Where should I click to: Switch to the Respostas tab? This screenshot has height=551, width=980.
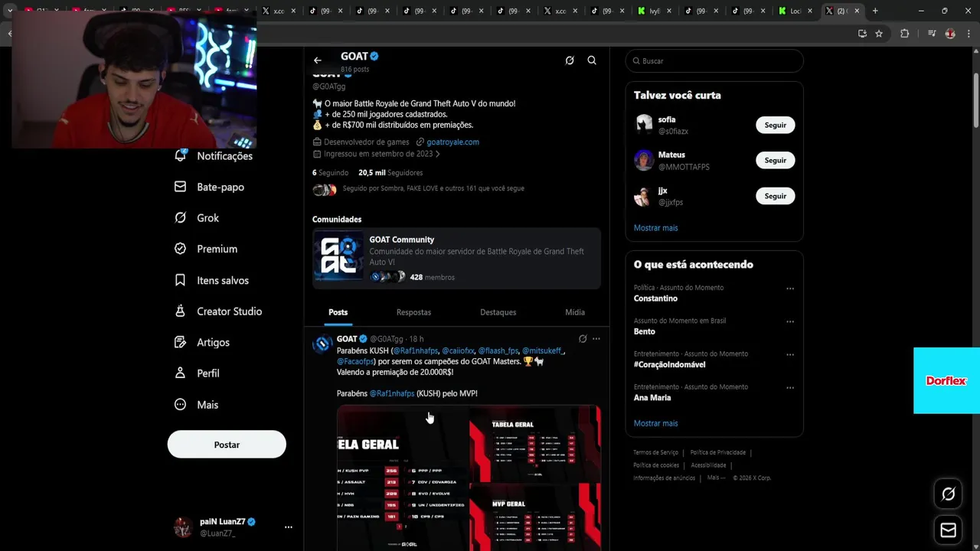(413, 312)
